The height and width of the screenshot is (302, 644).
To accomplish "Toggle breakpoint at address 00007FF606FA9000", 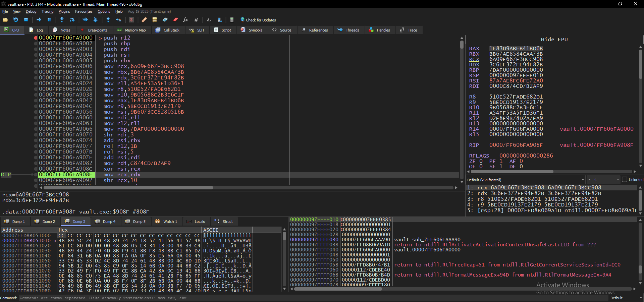I will coord(36,38).
